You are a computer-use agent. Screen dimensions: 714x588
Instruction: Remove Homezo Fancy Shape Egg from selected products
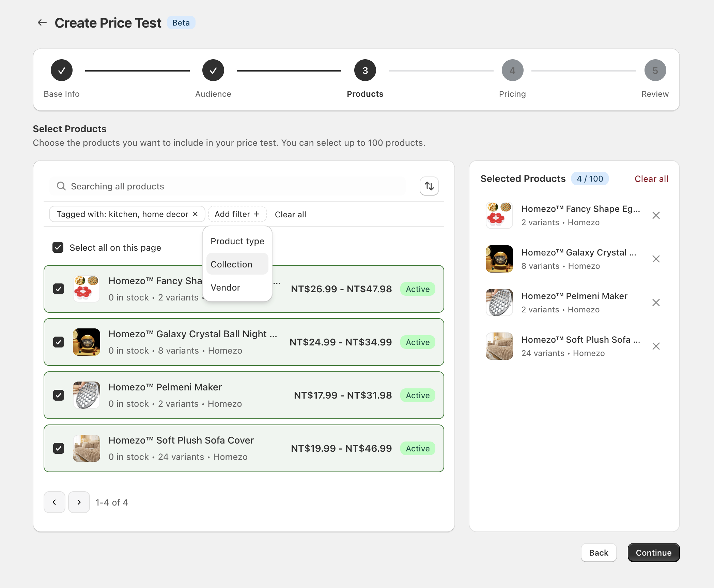[656, 215]
